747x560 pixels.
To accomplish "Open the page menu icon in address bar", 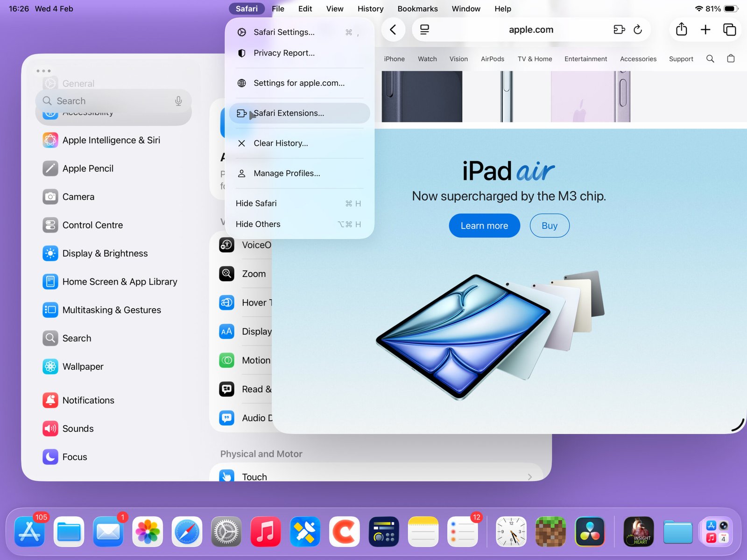I will (424, 30).
